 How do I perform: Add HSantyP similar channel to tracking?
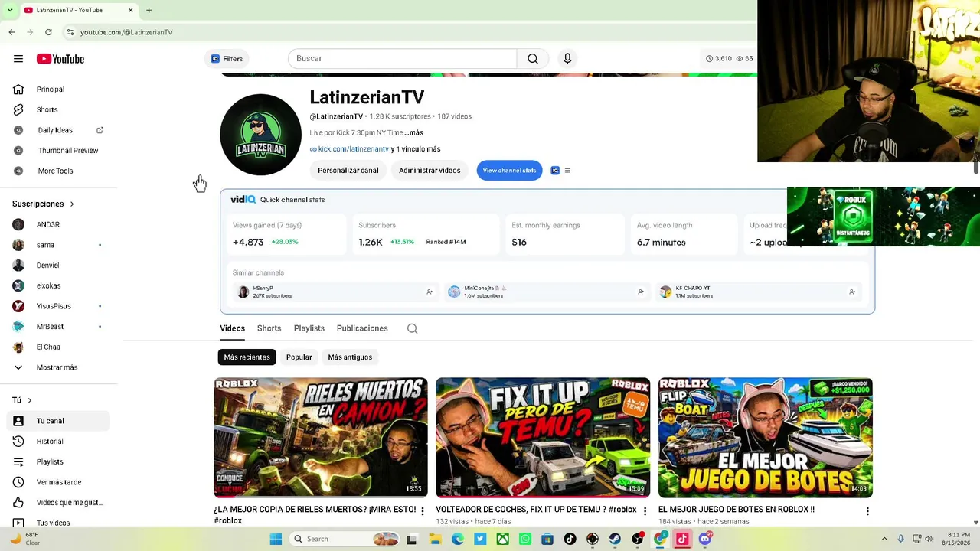tap(430, 292)
